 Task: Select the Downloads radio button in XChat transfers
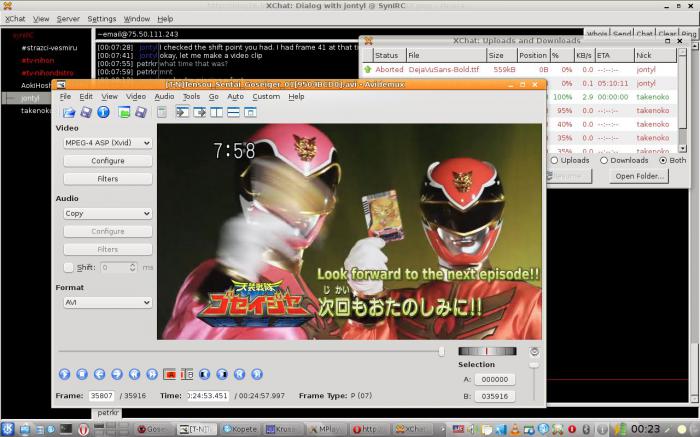pyautogui.click(x=604, y=160)
